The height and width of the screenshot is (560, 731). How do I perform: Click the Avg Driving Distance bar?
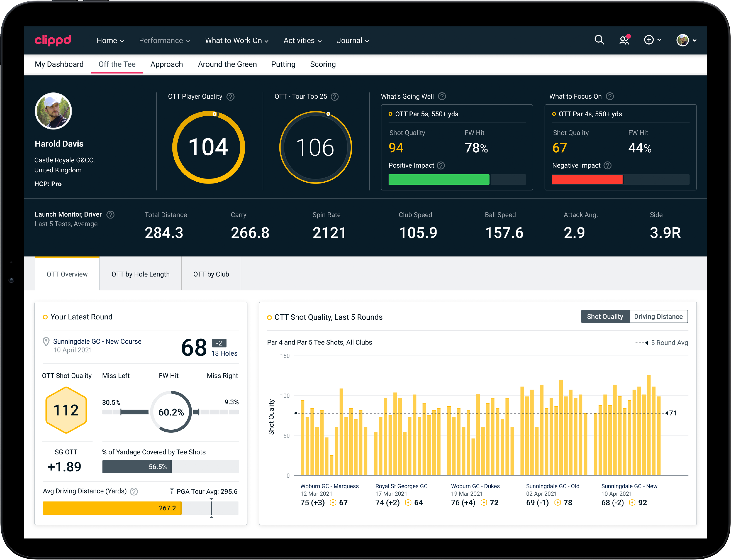tap(112, 508)
